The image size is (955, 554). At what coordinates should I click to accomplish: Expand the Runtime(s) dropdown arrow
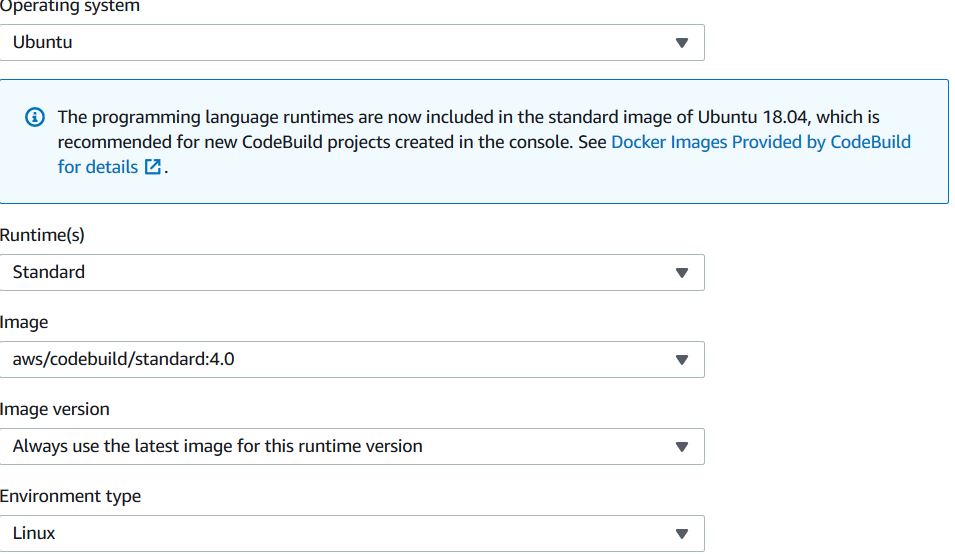point(682,273)
